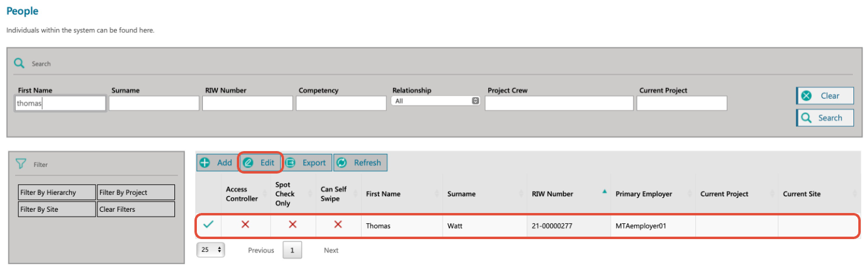Click the Next page link
The image size is (868, 267).
331,250
